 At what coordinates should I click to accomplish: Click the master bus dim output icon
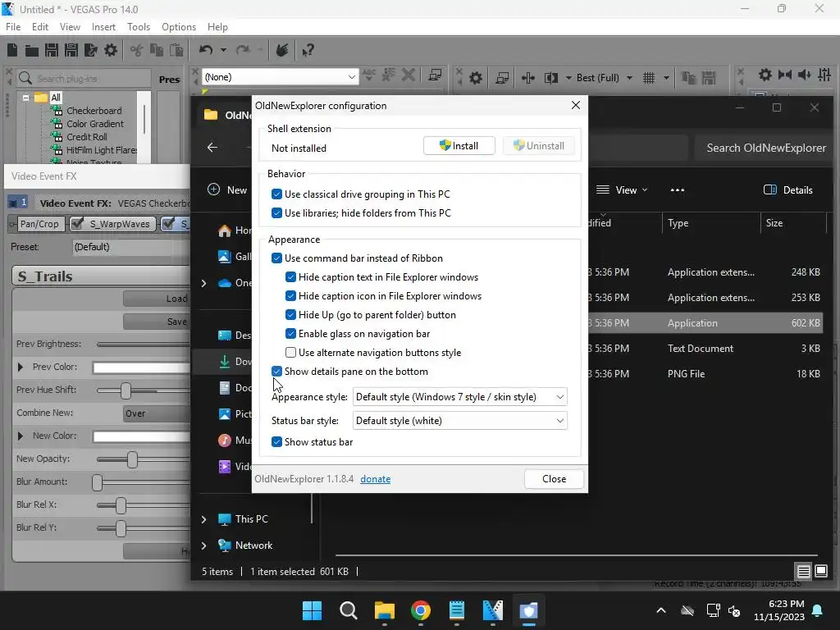click(805, 75)
